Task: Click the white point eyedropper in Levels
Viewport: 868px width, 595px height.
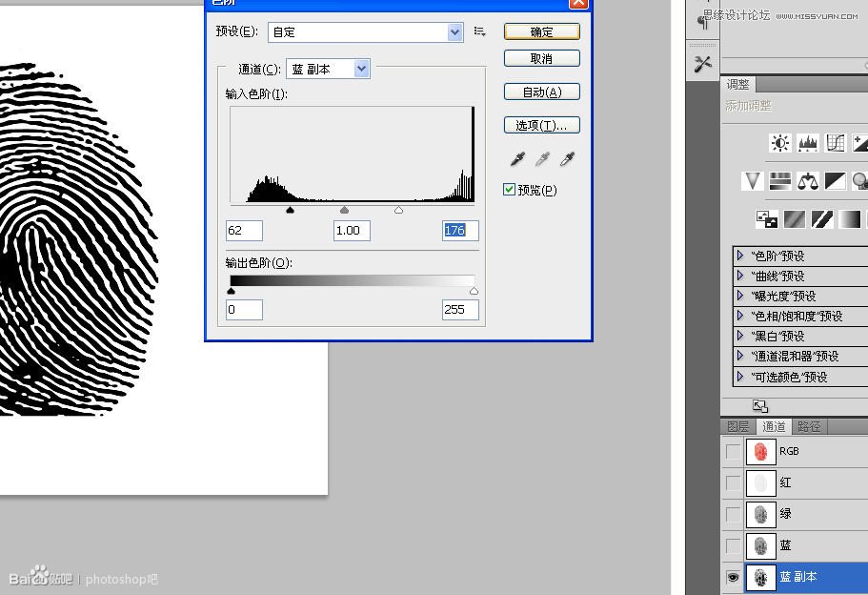Action: [567, 158]
